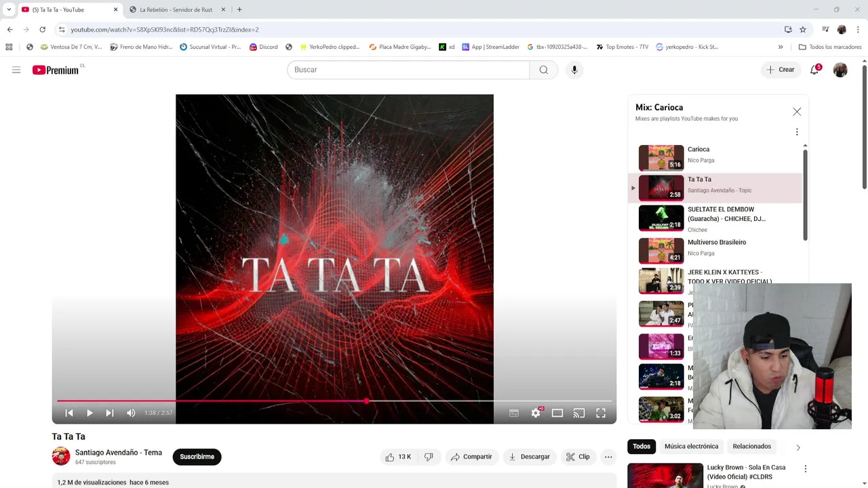Viewport: 868px width, 488px height.
Task: Open Chrome three-dot menu
Action: (858, 30)
